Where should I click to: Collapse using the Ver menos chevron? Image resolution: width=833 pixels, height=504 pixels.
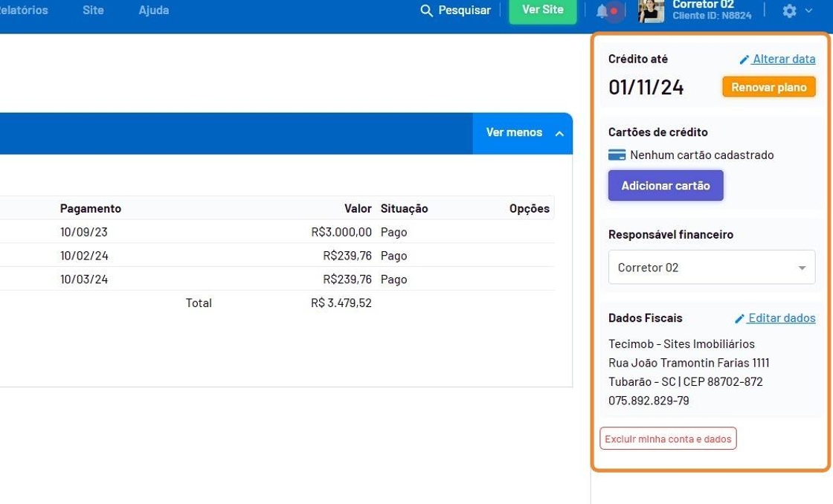point(559,133)
